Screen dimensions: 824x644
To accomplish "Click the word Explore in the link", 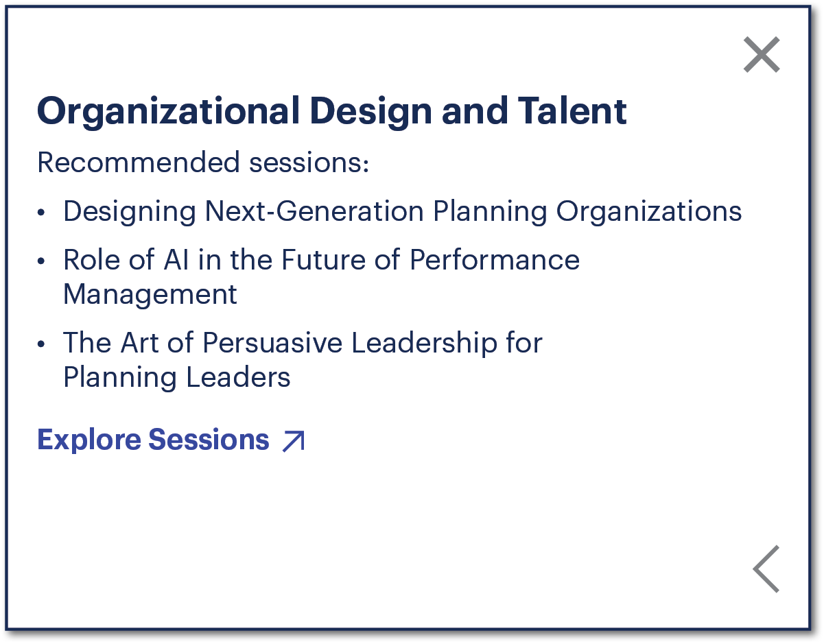I will [x=89, y=440].
